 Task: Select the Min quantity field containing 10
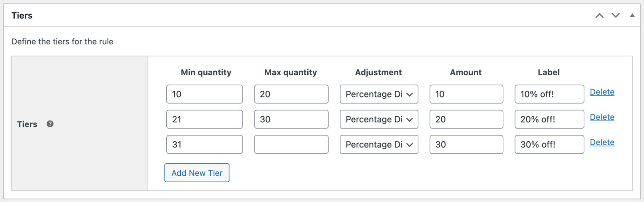point(204,94)
